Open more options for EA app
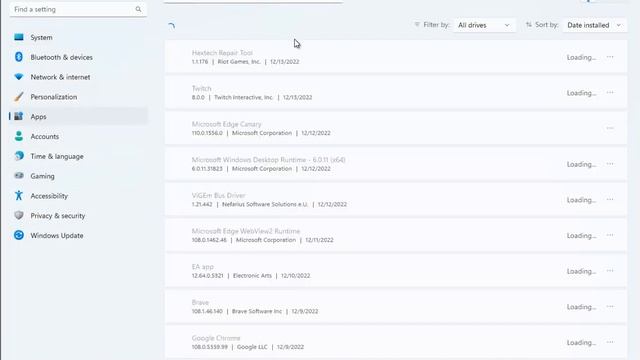Image resolution: width=640 pixels, height=360 pixels. 610,271
